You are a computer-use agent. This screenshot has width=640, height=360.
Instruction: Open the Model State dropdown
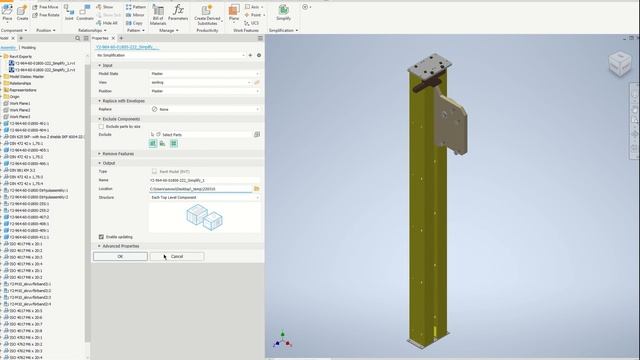click(205, 74)
